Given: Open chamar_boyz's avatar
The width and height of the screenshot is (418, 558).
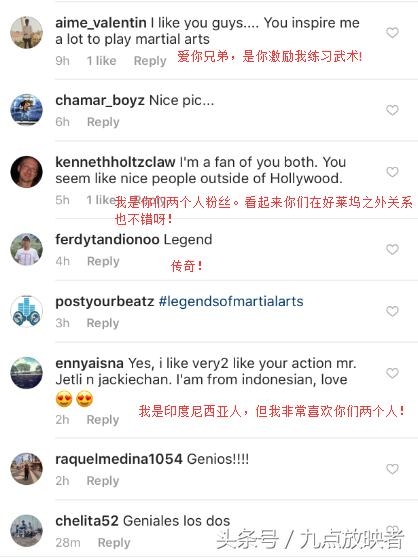Looking at the screenshot, I should click(27, 110).
